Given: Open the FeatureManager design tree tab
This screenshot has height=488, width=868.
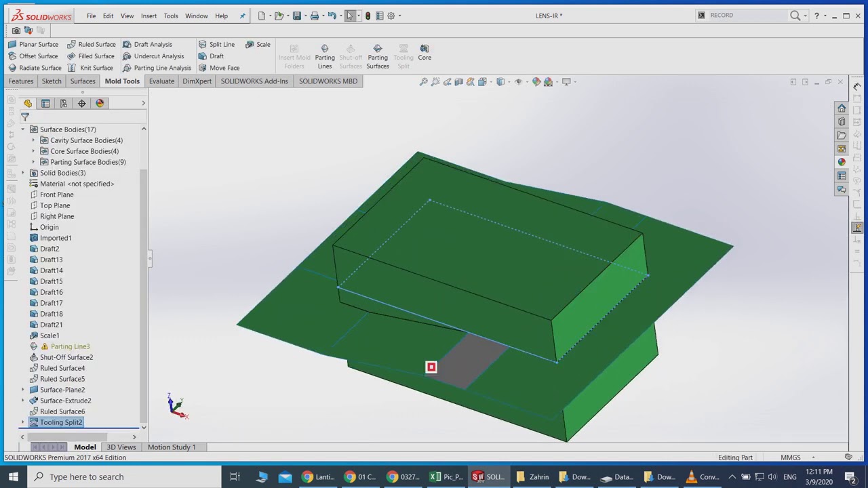Looking at the screenshot, I should [28, 104].
